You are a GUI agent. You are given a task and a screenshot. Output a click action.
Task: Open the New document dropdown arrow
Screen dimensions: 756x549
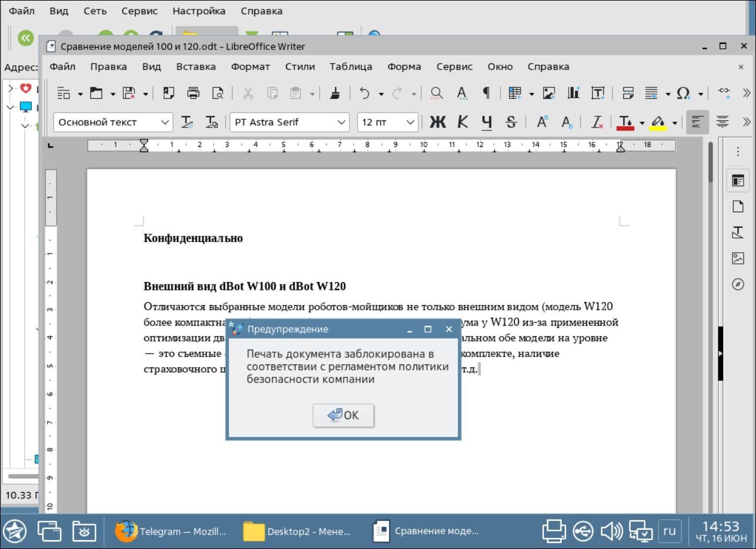pos(80,94)
